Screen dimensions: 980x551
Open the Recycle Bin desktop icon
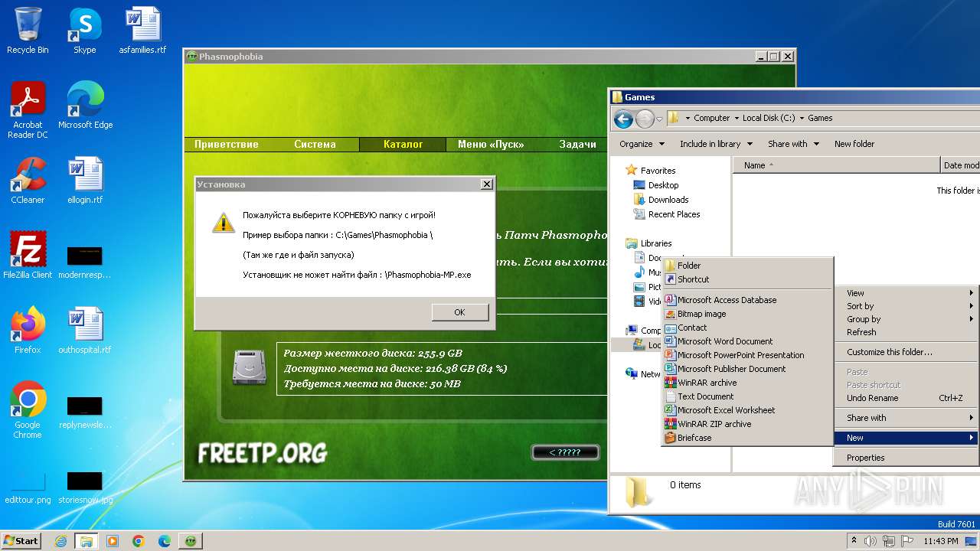[28, 31]
